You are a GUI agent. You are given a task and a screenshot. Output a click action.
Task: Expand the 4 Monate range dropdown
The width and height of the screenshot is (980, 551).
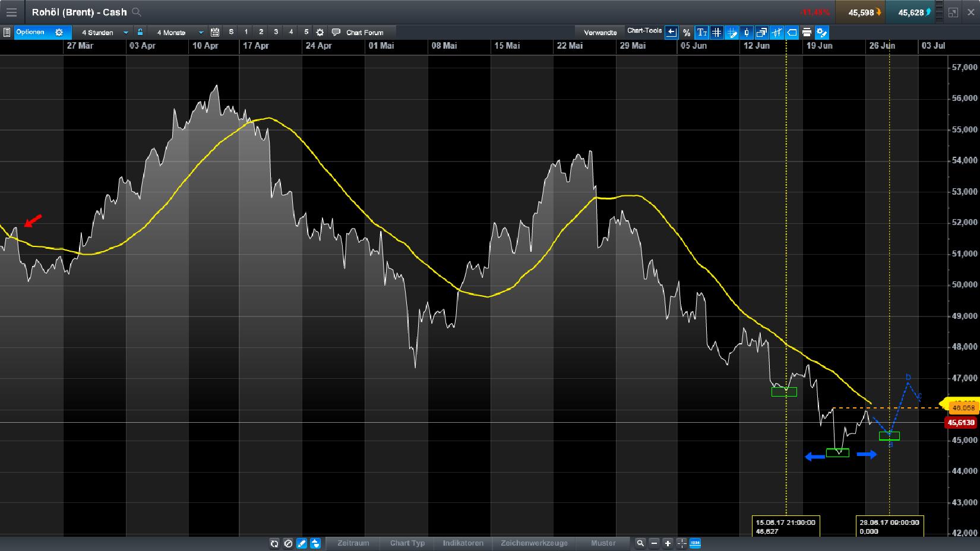click(x=178, y=33)
